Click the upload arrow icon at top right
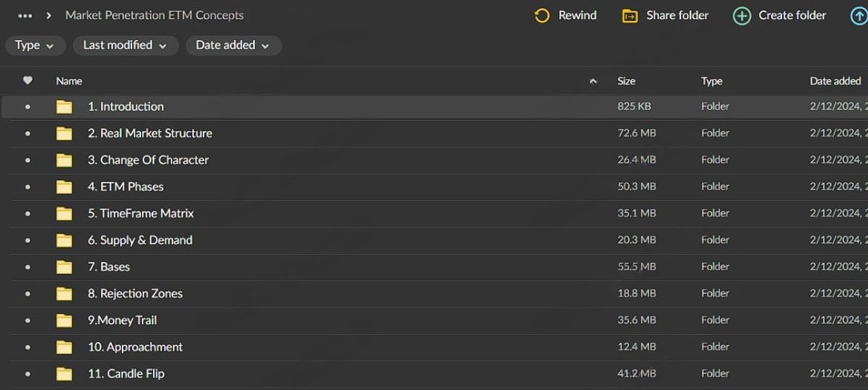Screen dimensions: 868x390 click(x=858, y=15)
